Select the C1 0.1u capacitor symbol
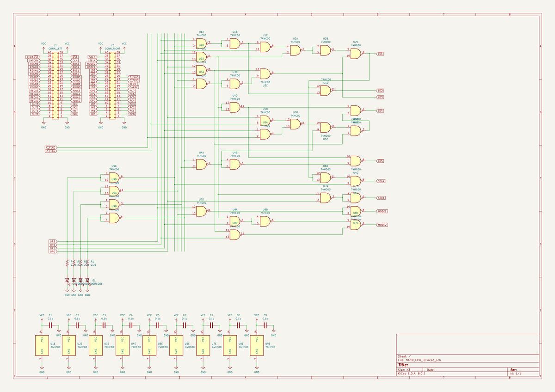Screen dimensions: 555x392 (50, 325)
